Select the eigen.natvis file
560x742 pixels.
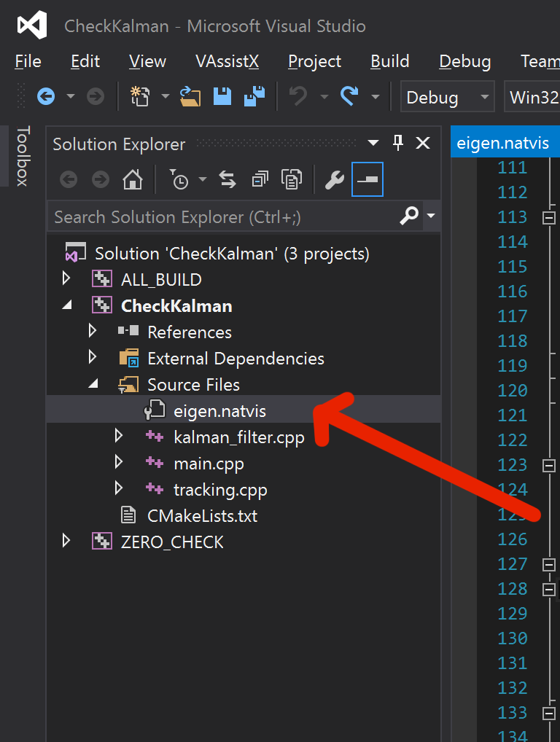point(219,412)
